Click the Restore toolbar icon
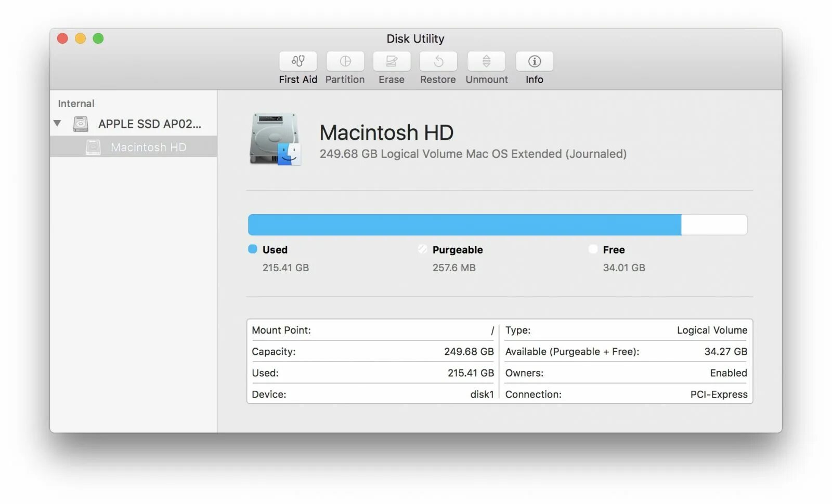This screenshot has height=504, width=832. coord(437,68)
